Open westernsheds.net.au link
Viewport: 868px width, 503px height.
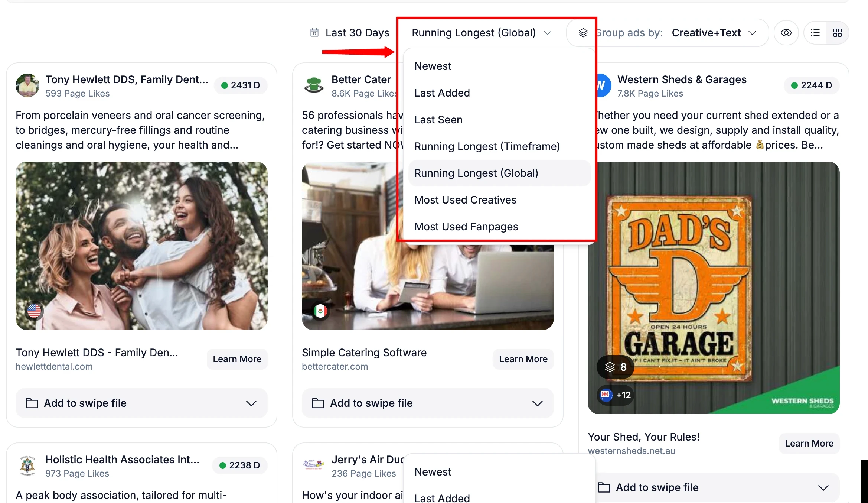[x=631, y=451]
